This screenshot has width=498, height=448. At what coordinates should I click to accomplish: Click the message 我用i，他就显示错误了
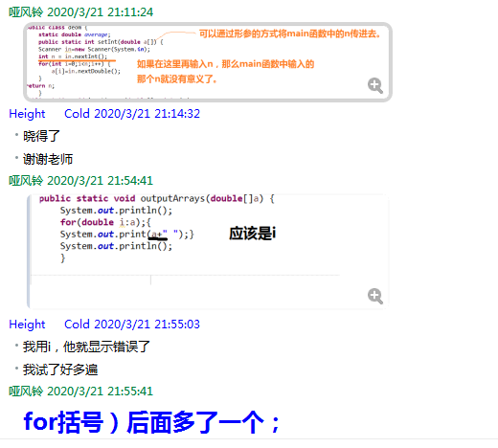pos(86,347)
